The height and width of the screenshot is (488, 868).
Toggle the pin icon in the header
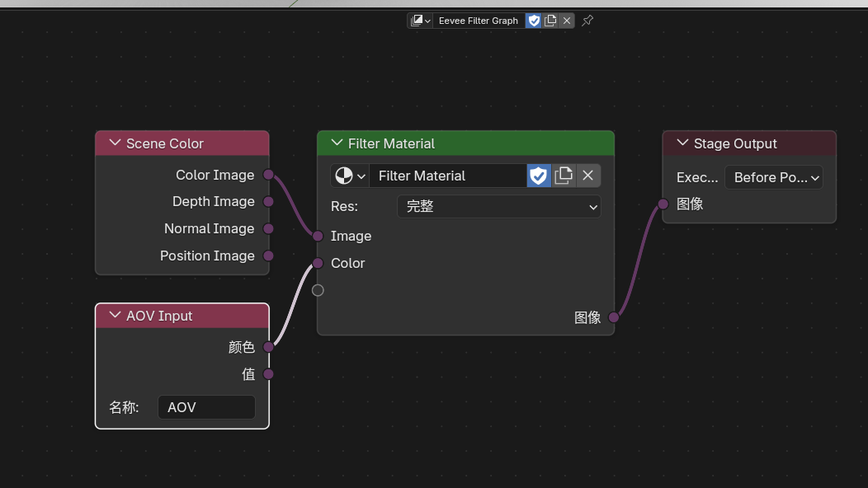point(587,21)
